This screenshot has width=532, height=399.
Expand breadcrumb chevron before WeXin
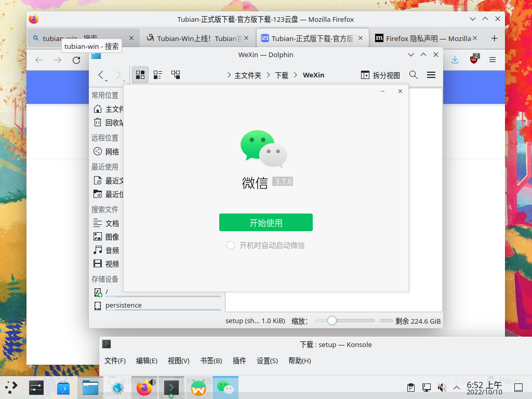click(296, 75)
